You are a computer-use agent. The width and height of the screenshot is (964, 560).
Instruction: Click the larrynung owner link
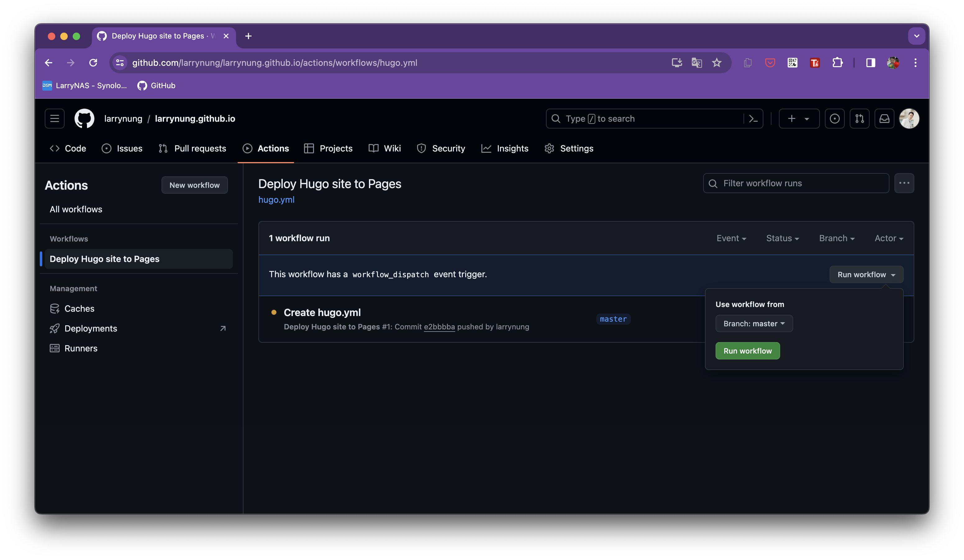[x=123, y=119]
